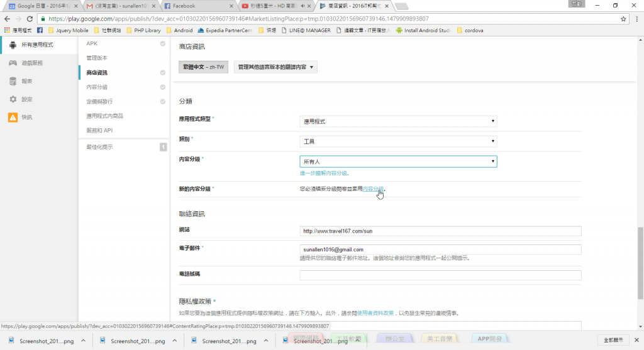
Task: Open Apps grid bookmark icon
Action: [7, 30]
